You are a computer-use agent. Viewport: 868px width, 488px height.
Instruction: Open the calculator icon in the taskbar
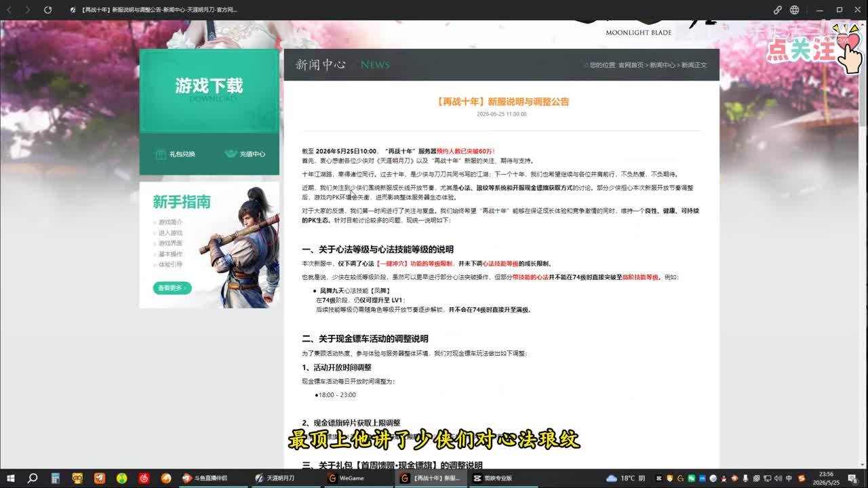(x=54, y=478)
